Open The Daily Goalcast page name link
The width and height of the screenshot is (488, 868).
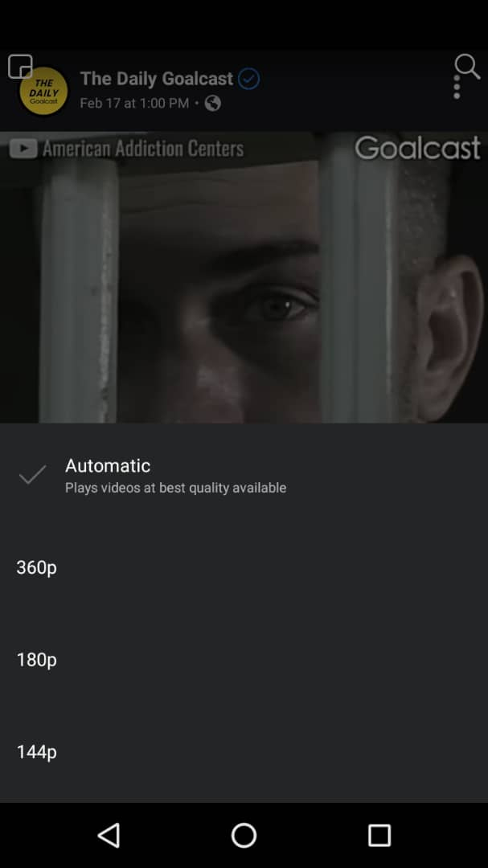157,79
